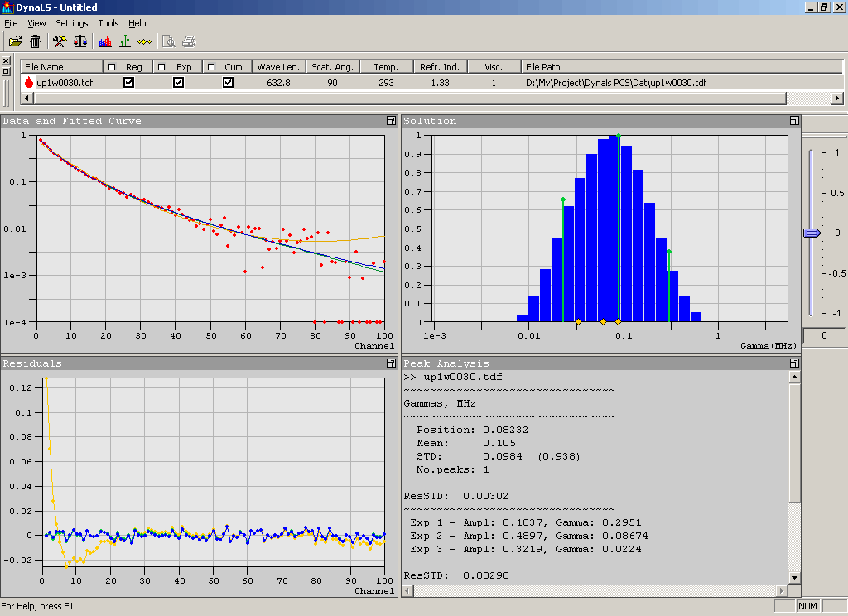Uncheck the Reg checkbox for up1w0030.tdf
This screenshot has height=616, width=848.
pyautogui.click(x=128, y=83)
